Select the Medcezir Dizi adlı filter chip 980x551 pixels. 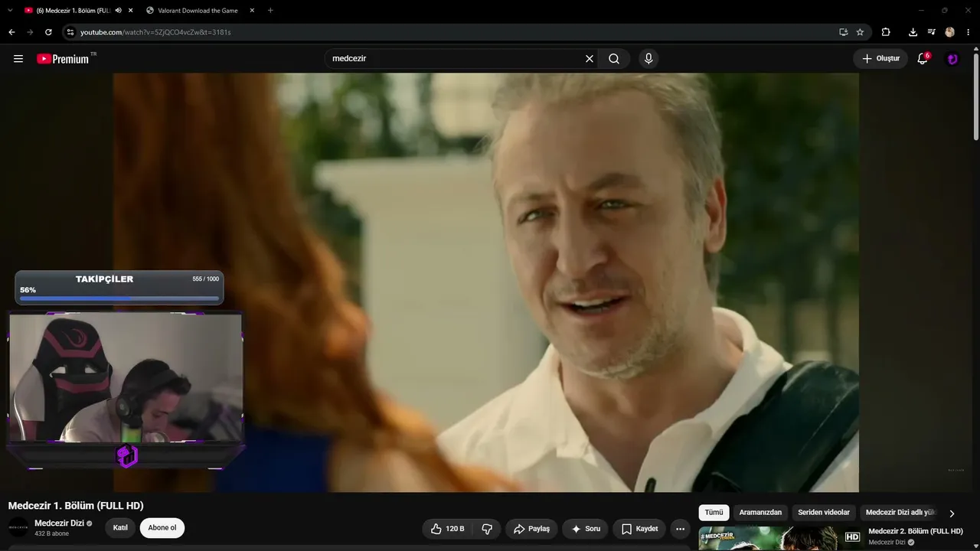coord(900,513)
